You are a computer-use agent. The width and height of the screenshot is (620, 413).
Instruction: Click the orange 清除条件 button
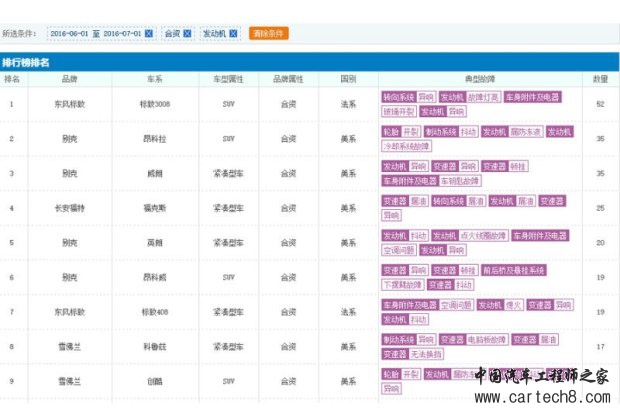[267, 33]
